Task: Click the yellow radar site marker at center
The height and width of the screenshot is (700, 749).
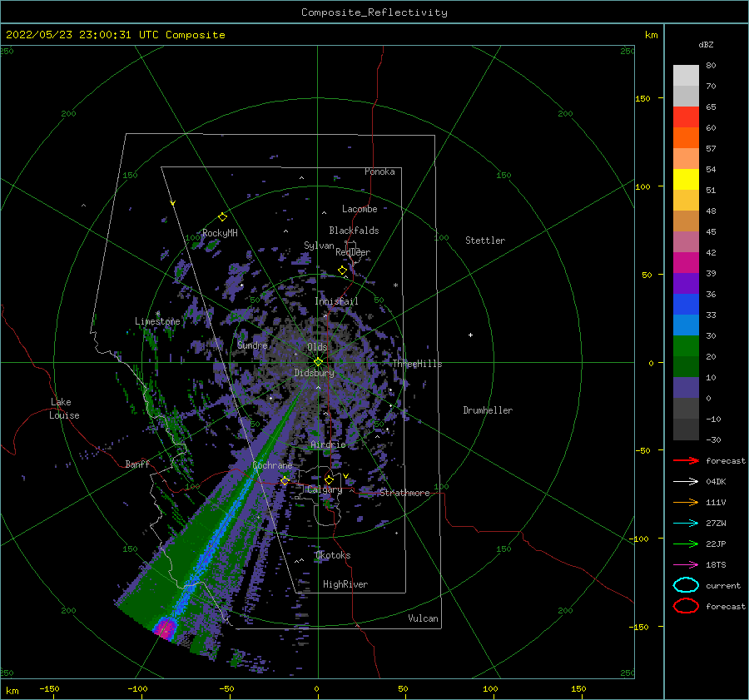Action: [x=318, y=362]
